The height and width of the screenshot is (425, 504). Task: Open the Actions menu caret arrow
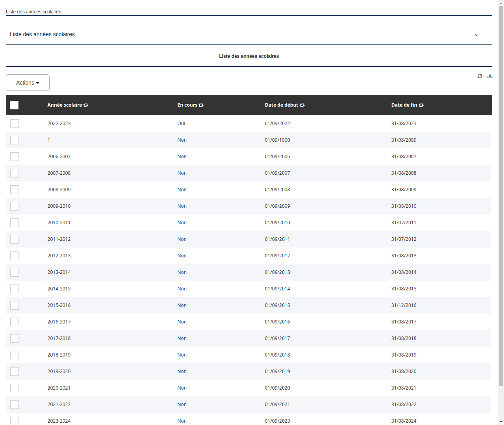pos(39,83)
